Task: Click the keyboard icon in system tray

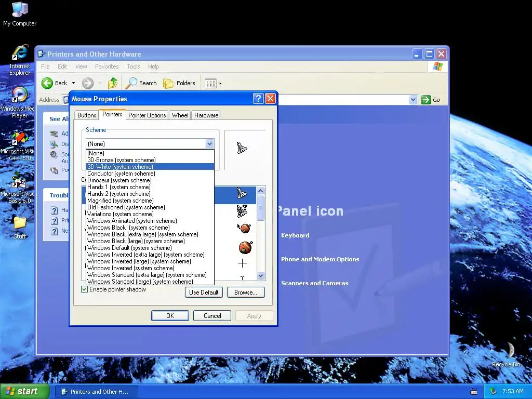Action: pos(474,392)
